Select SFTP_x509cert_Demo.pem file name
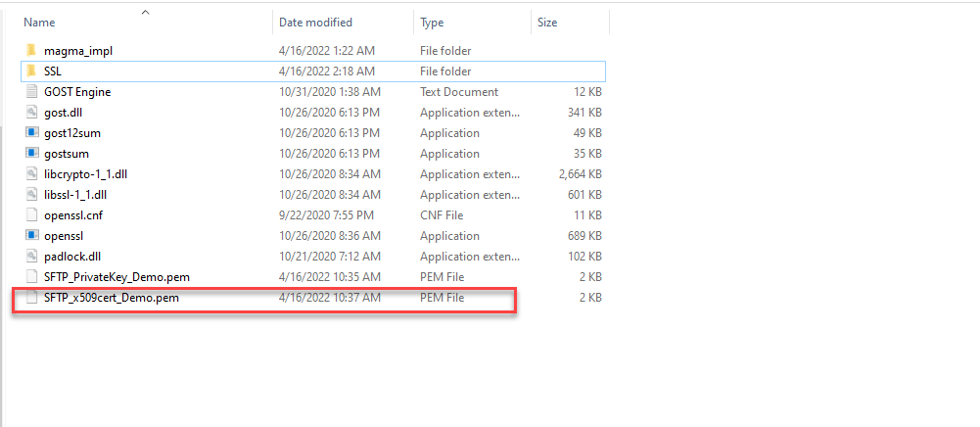980x427 pixels. [112, 298]
